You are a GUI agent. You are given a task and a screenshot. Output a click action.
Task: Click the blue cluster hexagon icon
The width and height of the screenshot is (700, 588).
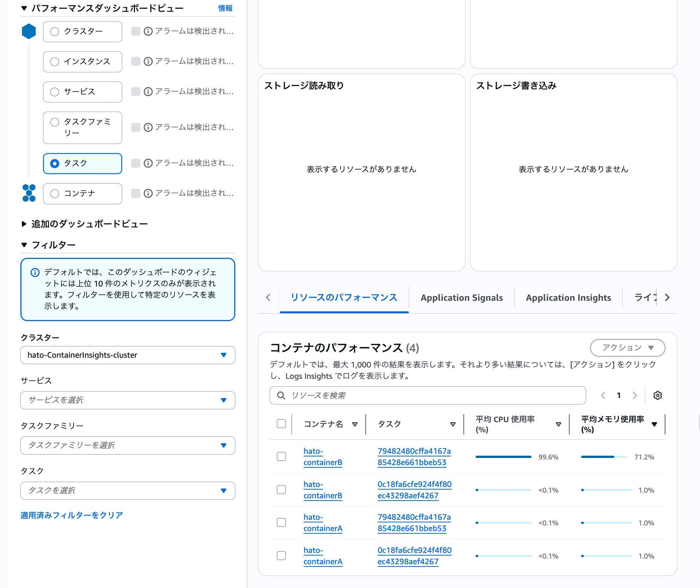point(29,32)
